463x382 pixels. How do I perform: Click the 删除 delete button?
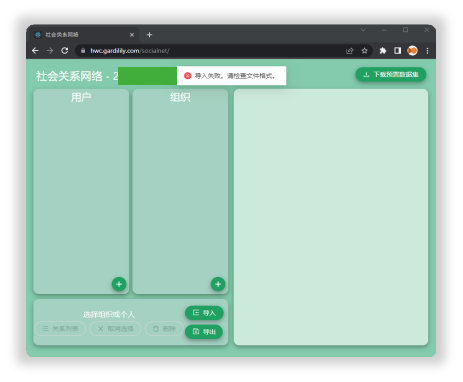point(164,329)
